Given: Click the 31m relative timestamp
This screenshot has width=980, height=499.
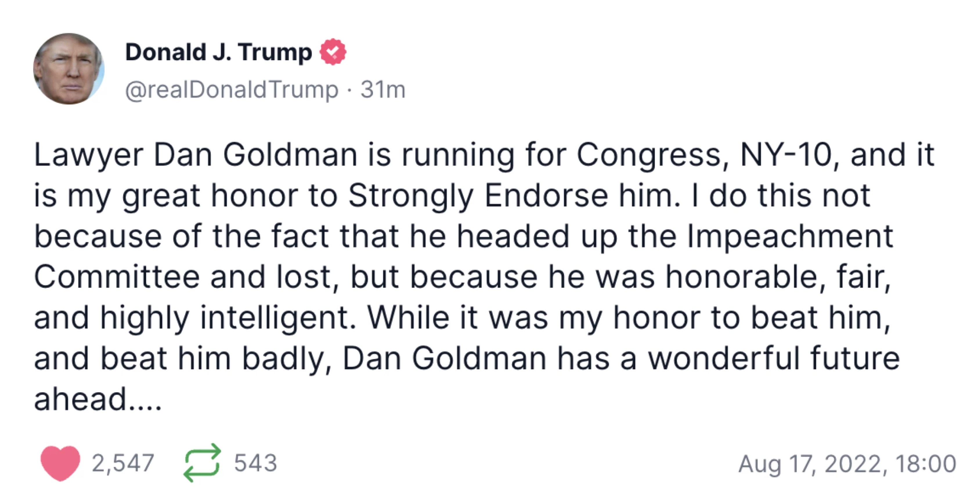Looking at the screenshot, I should click(383, 90).
